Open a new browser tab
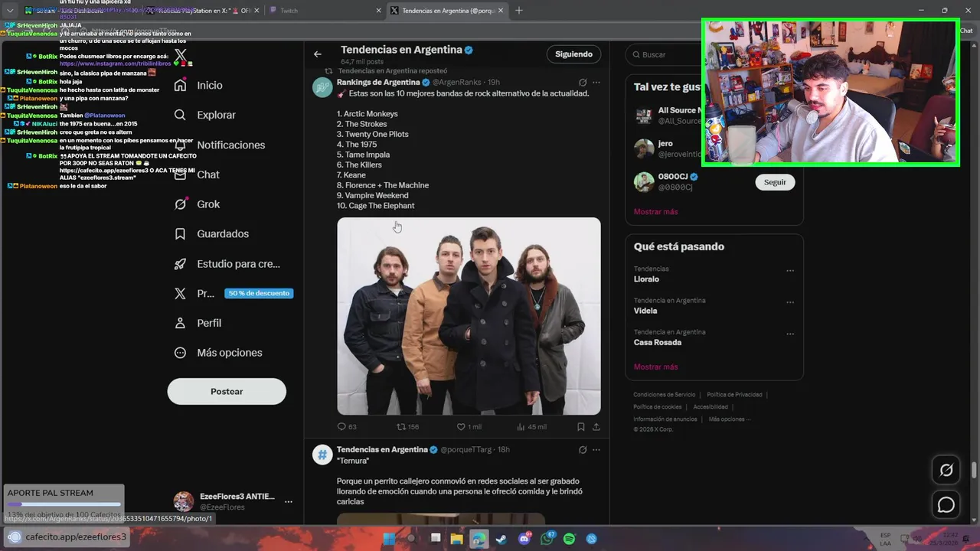This screenshot has height=551, width=980. (x=519, y=11)
